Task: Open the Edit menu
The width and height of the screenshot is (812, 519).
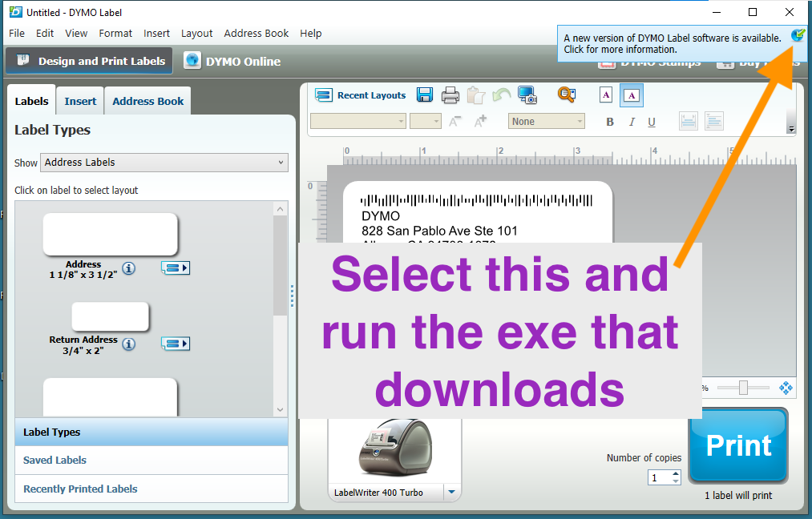Action: (45, 33)
